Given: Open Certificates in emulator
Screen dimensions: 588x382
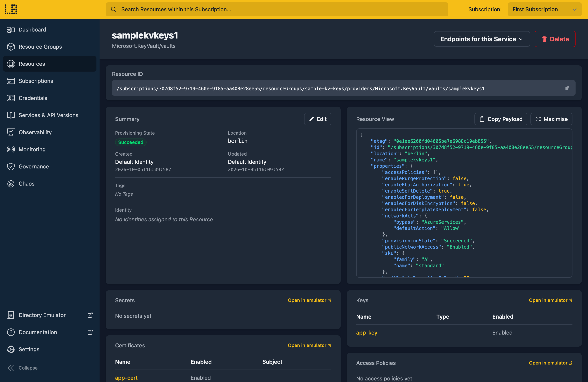Looking at the screenshot, I should [x=309, y=345].
